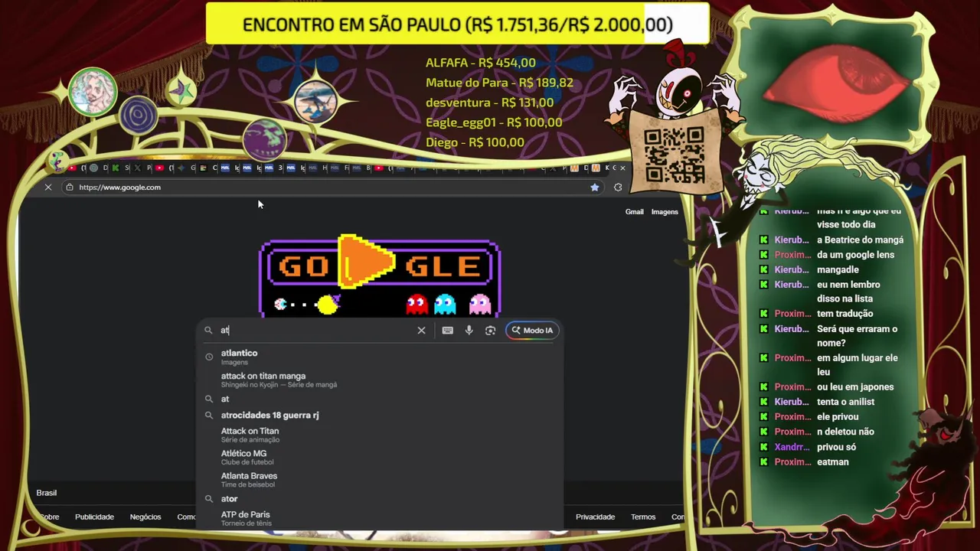This screenshot has height=551, width=980.
Task: Open the Modo IA search mode
Action: [x=532, y=331]
